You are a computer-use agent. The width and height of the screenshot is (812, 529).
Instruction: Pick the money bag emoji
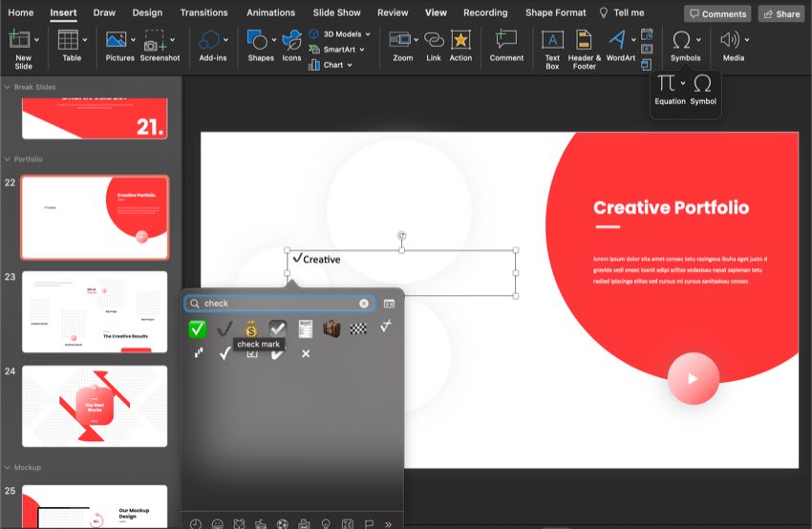pyautogui.click(x=250, y=329)
